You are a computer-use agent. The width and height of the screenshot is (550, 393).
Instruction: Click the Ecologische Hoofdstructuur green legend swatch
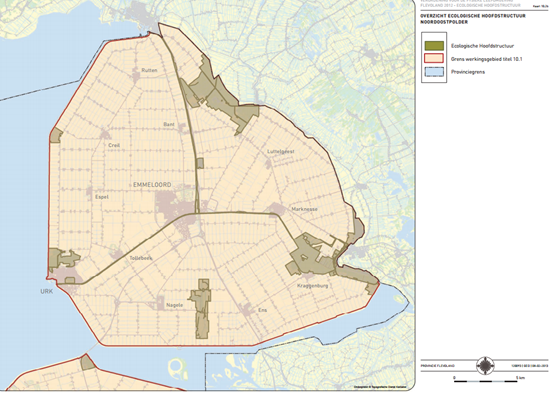pos(434,46)
